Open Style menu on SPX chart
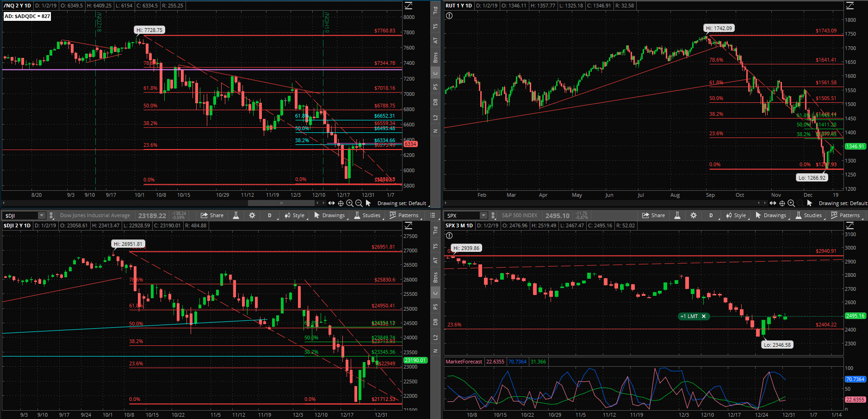 (736, 215)
